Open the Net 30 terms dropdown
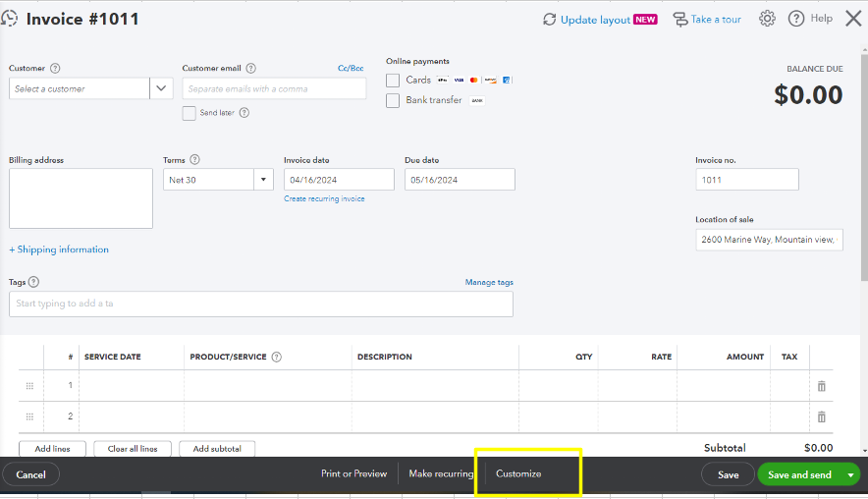 [263, 180]
